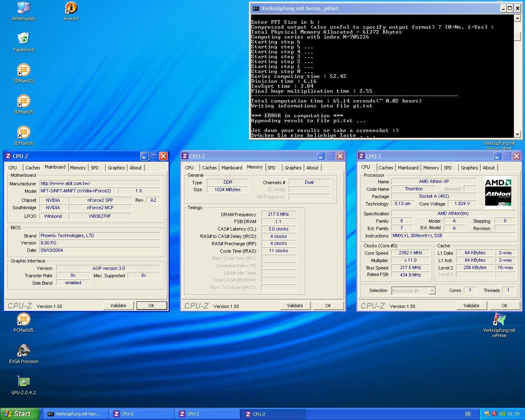Click the console icon in hexus_pifast title bar
Screen dimensions: 525x420
(255, 8)
